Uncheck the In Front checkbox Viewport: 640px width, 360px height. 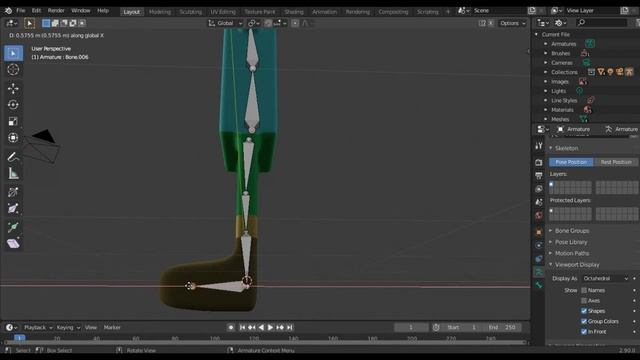coord(584,332)
